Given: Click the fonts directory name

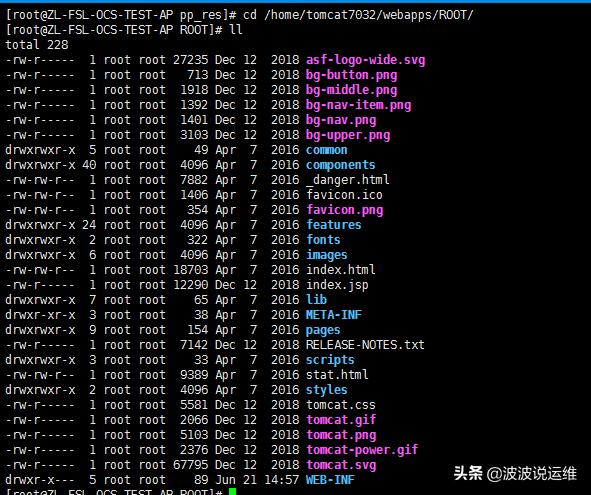Looking at the screenshot, I should pyautogui.click(x=323, y=240).
